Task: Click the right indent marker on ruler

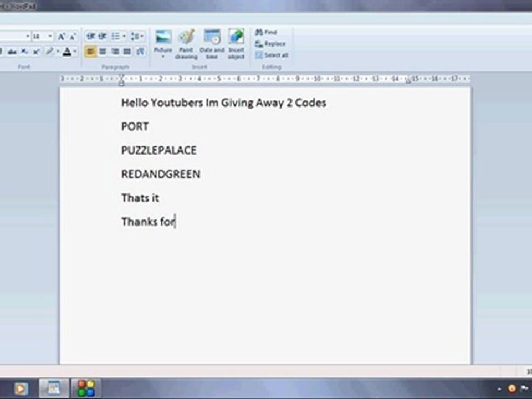Action: coord(408,81)
